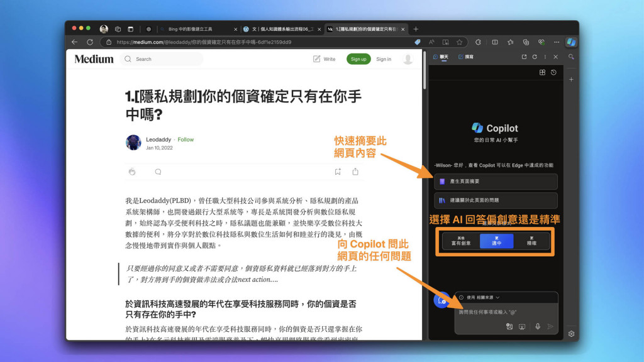
Task: Start Read Aloud from the address bar
Action: (x=431, y=42)
